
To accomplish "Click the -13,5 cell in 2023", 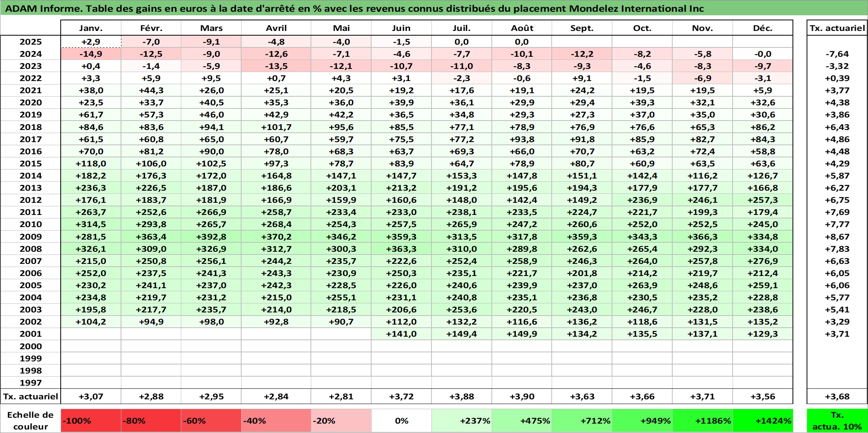I will (x=276, y=66).
